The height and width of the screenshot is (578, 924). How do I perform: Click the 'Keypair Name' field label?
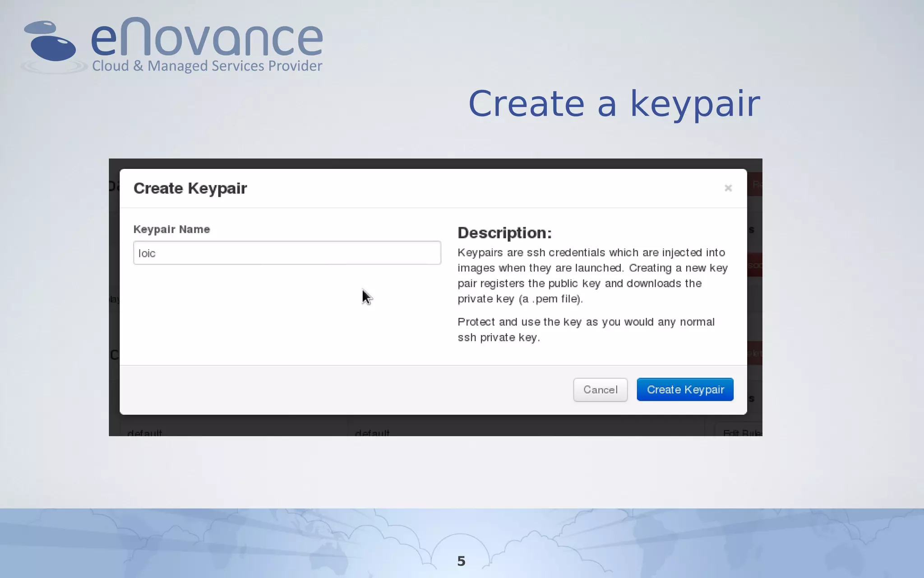171,229
